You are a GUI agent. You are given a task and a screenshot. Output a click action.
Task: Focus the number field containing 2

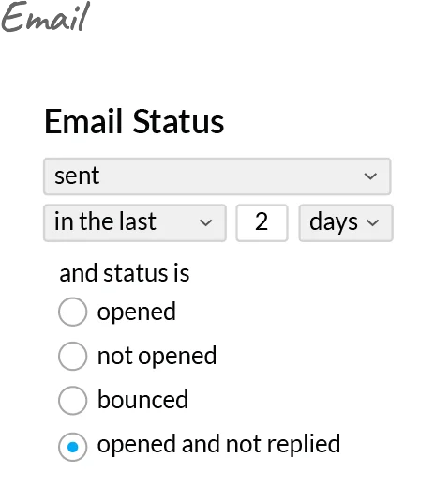[x=262, y=222]
